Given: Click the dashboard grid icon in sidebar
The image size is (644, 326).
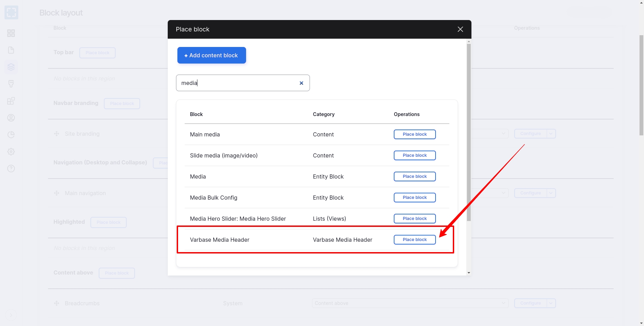Looking at the screenshot, I should [11, 33].
